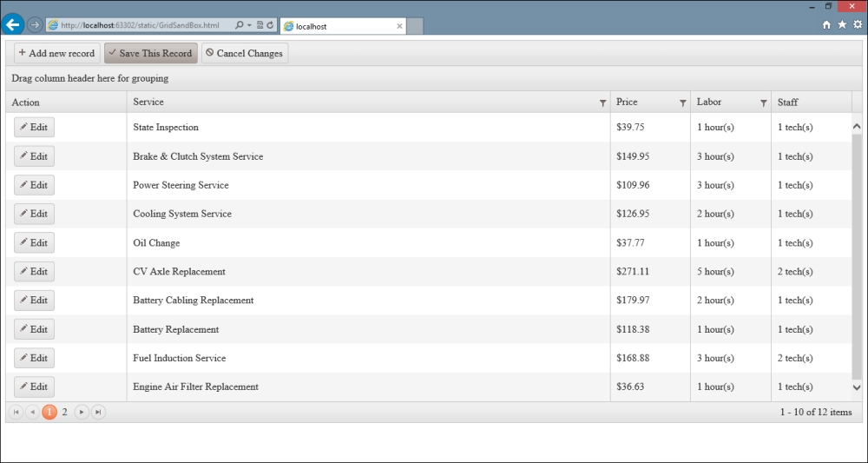The width and height of the screenshot is (868, 463).
Task: Click the browser forward arrow
Action: coord(35,25)
